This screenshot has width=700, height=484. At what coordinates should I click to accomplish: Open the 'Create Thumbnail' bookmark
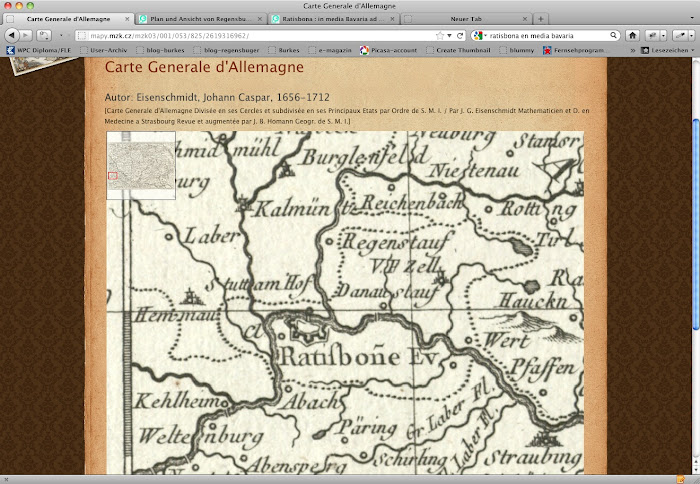pos(458,50)
